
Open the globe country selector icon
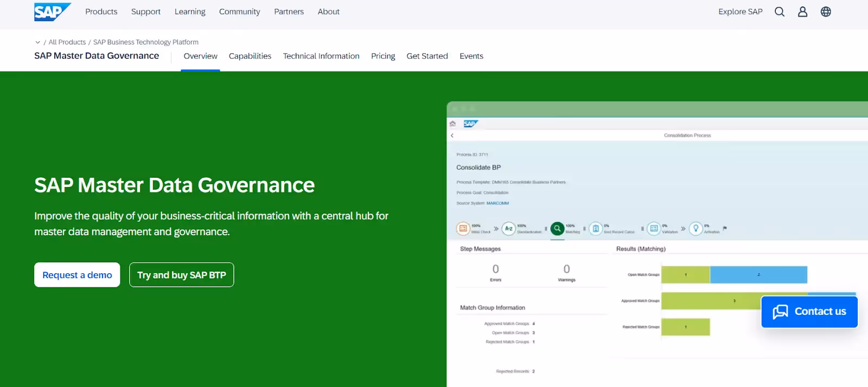point(826,11)
